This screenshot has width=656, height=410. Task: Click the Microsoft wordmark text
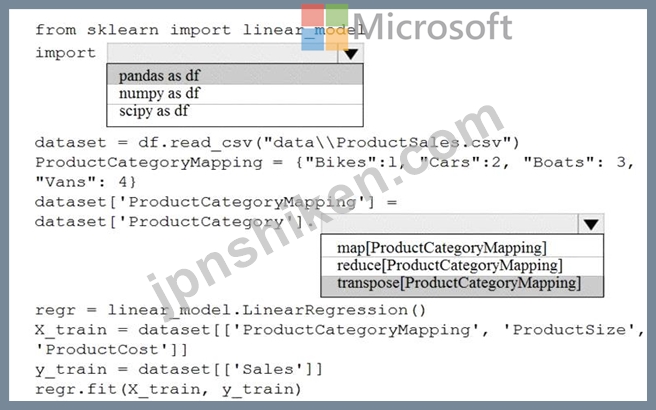[432, 26]
